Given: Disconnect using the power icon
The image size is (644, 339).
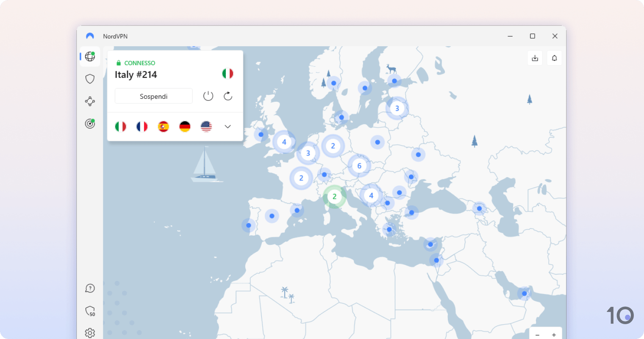Looking at the screenshot, I should pyautogui.click(x=208, y=96).
